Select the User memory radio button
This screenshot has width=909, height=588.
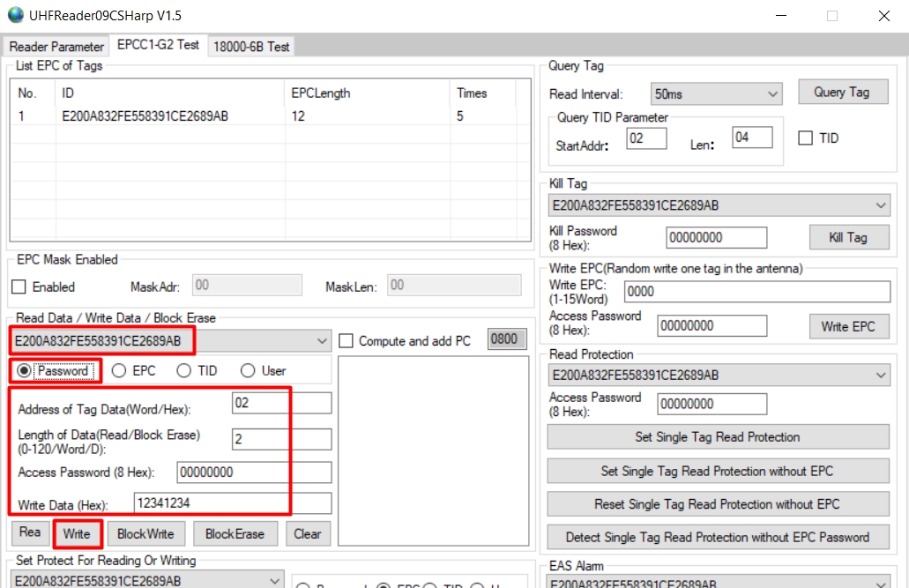pos(249,371)
